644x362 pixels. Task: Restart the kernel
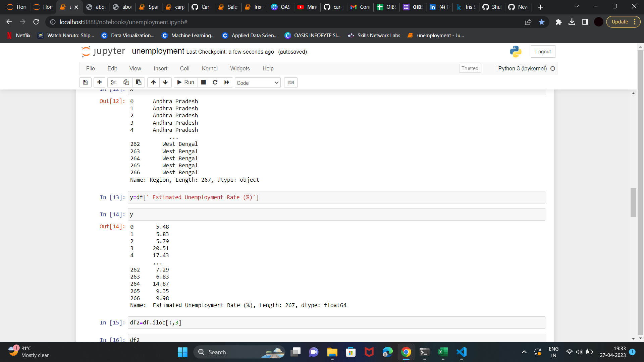215,82
